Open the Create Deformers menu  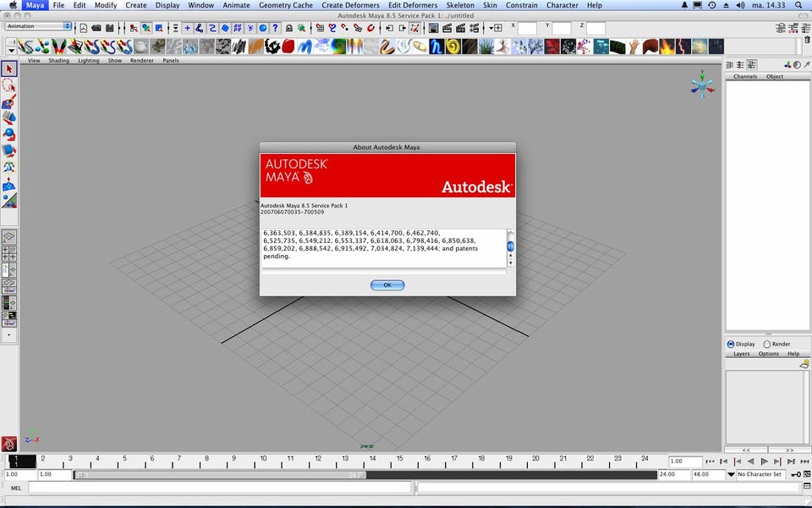pos(350,5)
